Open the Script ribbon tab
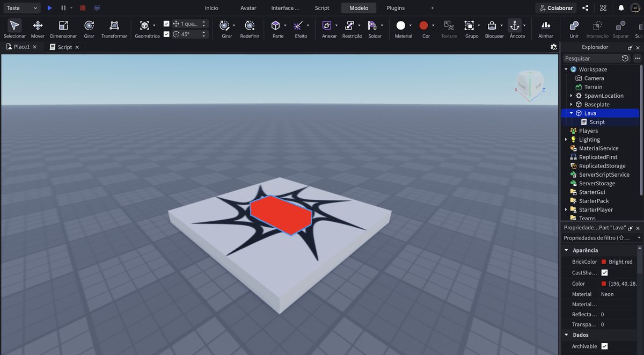 click(x=322, y=8)
